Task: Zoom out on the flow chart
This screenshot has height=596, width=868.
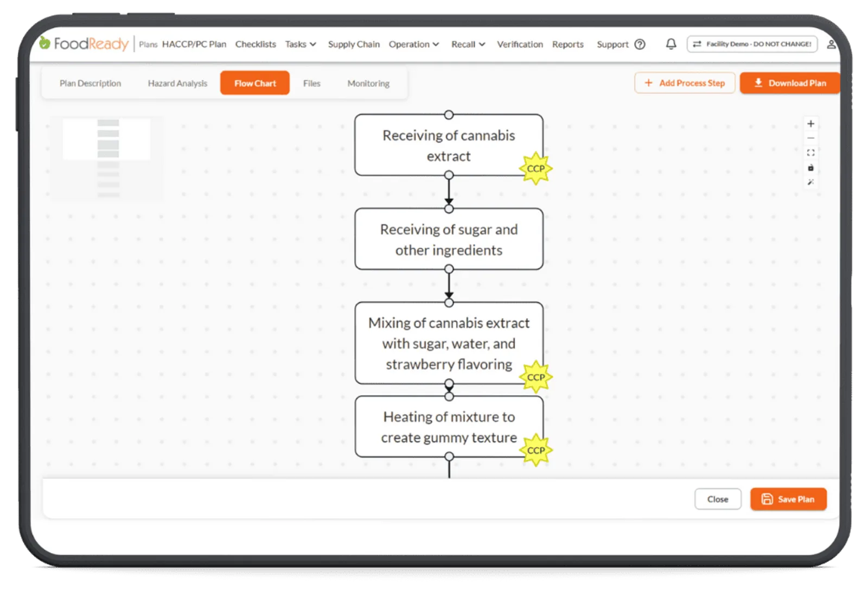Action: coord(810,138)
